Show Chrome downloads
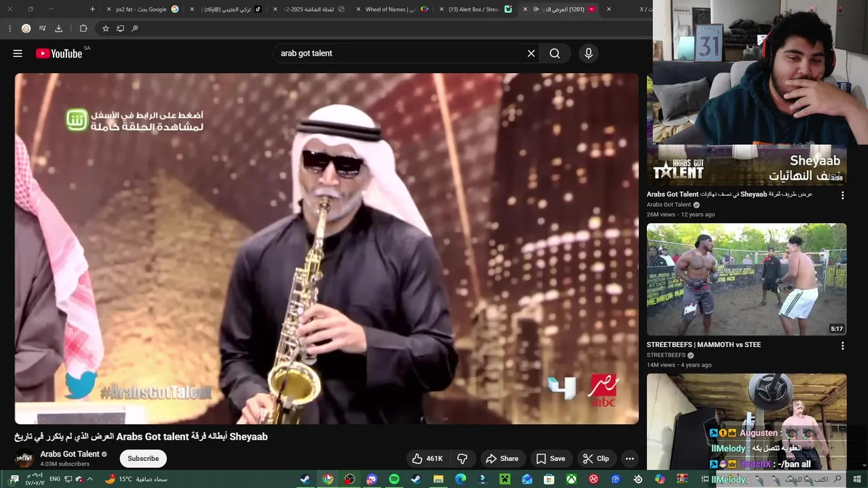This screenshot has width=868, height=488. [59, 28]
